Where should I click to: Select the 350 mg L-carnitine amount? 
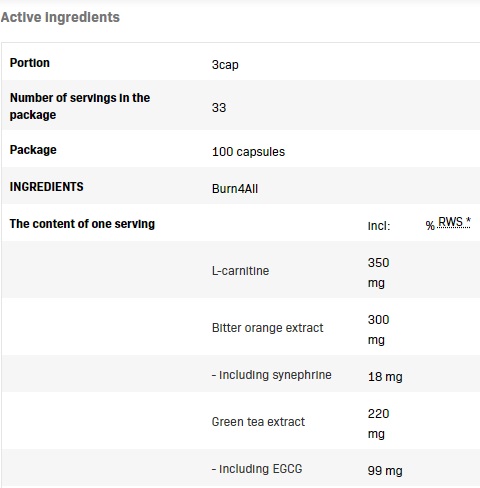point(378,273)
